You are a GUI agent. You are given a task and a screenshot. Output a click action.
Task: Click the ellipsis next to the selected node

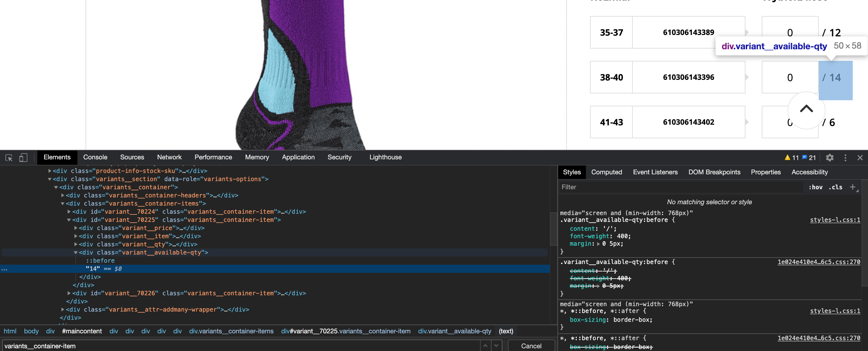pos(4,269)
